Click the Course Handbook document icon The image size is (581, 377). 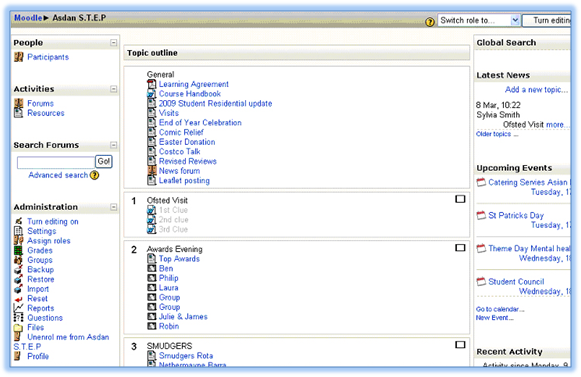(152, 94)
